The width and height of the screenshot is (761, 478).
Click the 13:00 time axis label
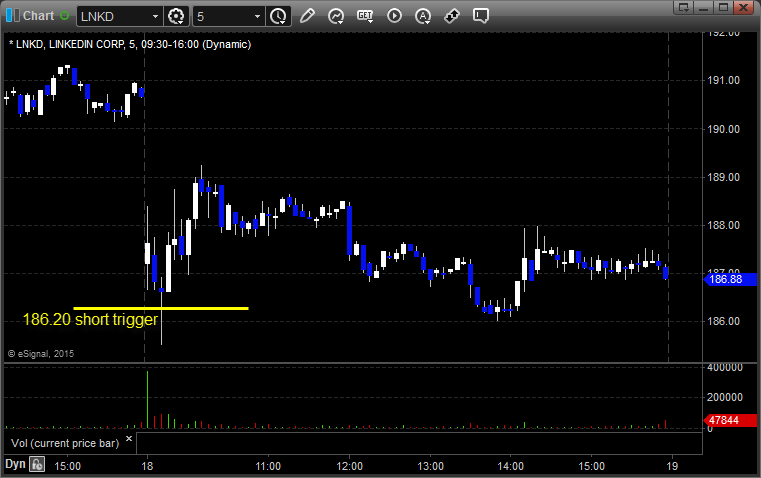click(x=430, y=466)
